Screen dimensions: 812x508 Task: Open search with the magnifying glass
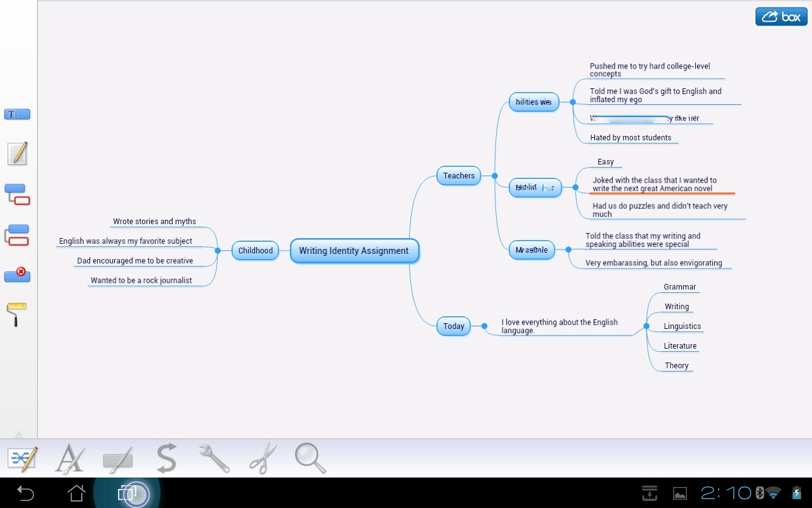tap(310, 458)
